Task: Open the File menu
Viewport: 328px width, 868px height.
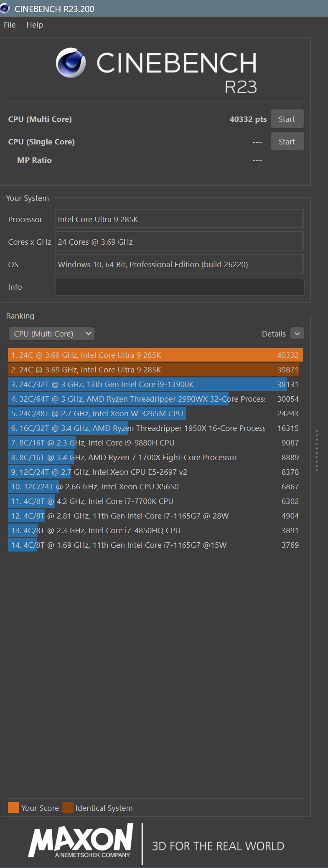Action: click(10, 25)
